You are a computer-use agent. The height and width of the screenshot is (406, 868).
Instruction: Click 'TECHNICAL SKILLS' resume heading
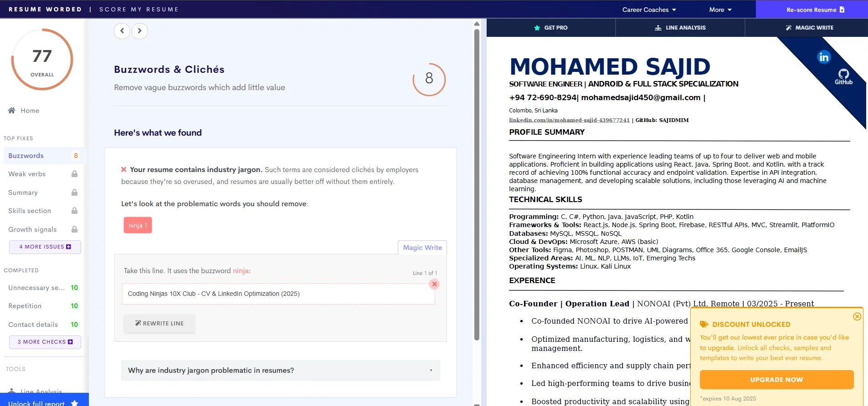point(545,199)
